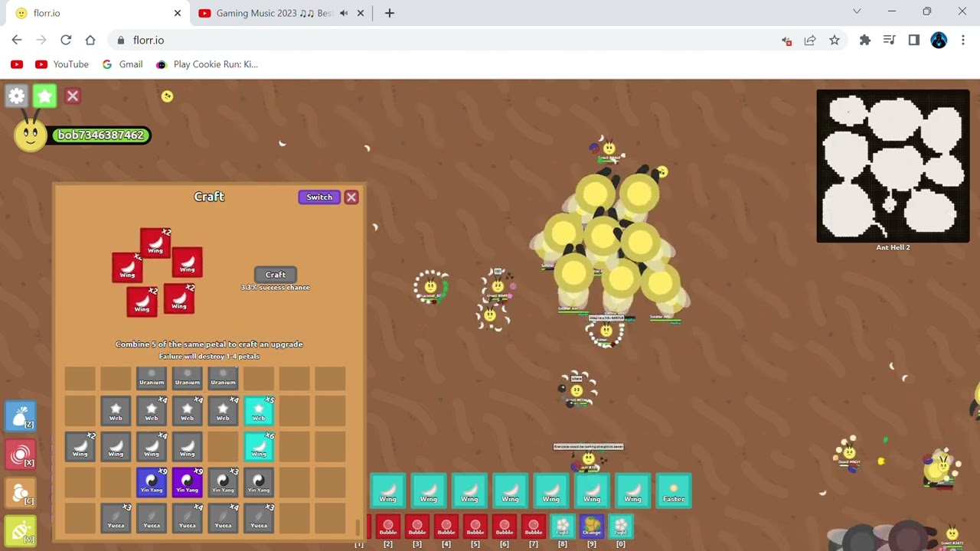Remove the red Wing without count from craft
980x551 pixels.
(188, 262)
